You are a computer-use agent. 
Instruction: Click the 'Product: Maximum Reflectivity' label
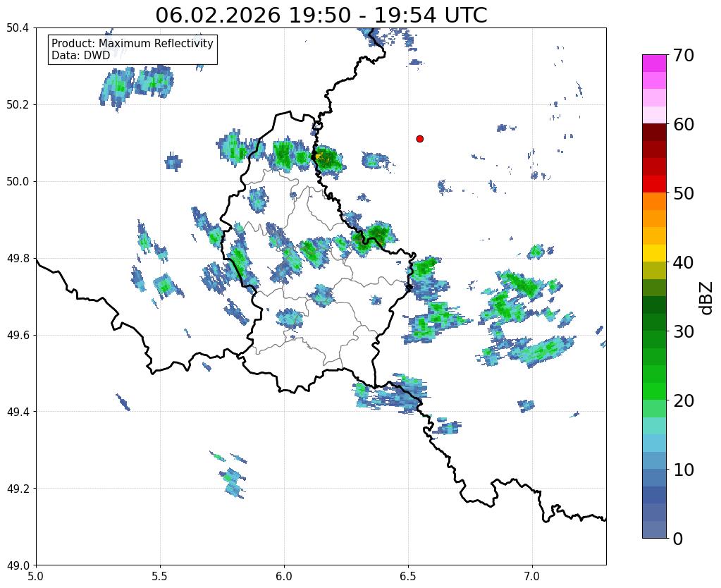coord(133,43)
